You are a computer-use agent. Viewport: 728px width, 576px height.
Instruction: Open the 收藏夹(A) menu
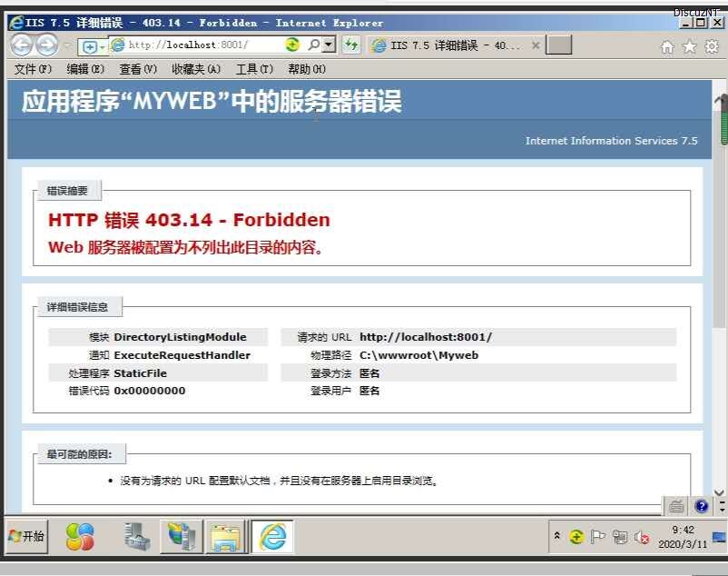pyautogui.click(x=196, y=69)
